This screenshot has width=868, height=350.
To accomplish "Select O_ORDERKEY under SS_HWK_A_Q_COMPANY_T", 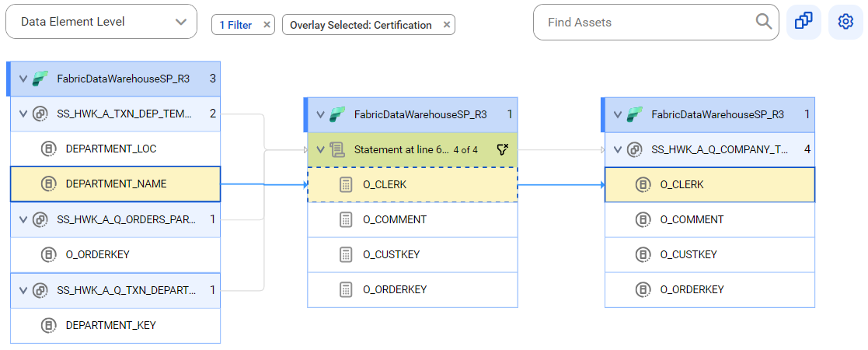I will click(x=709, y=289).
